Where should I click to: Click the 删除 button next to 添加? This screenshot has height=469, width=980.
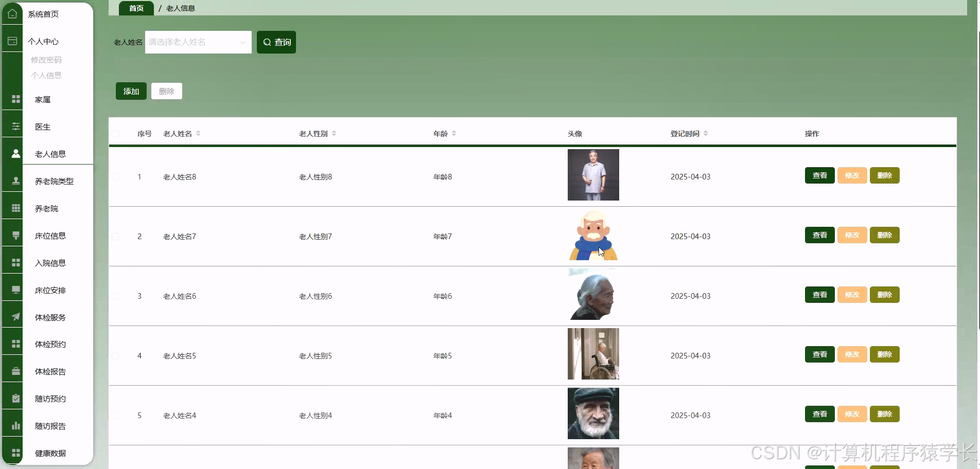pos(167,91)
